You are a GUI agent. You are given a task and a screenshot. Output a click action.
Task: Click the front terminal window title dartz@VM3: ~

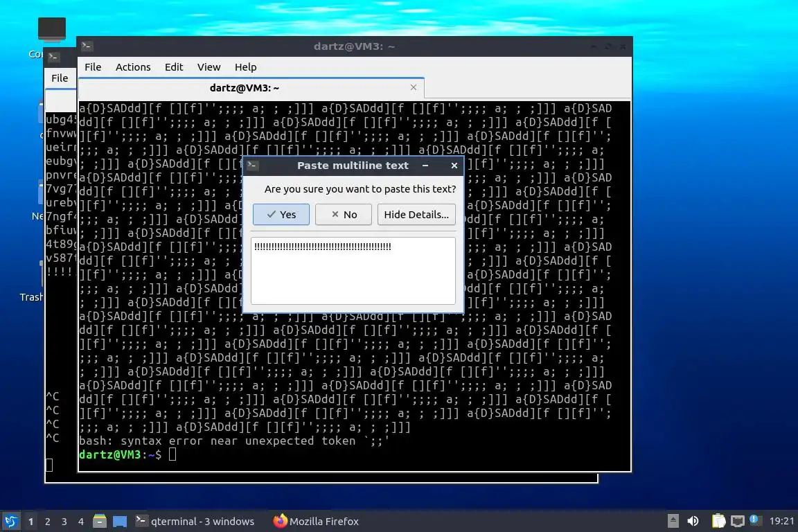point(354,46)
